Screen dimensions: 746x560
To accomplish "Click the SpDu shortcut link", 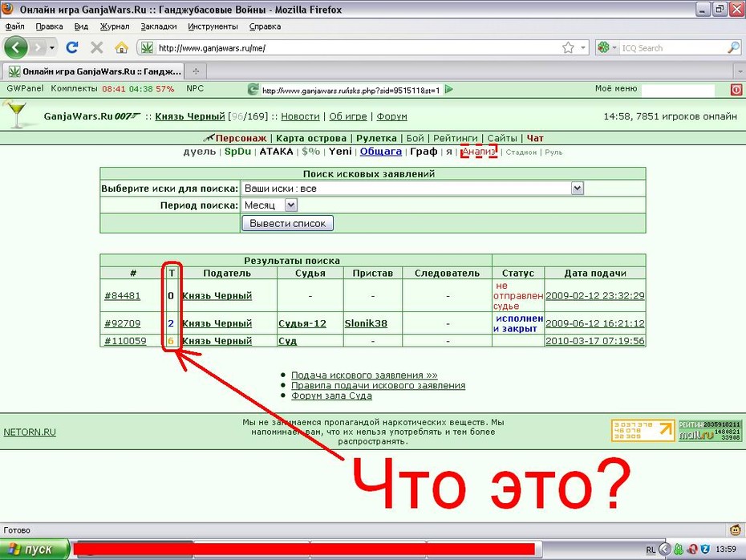I will [x=237, y=152].
